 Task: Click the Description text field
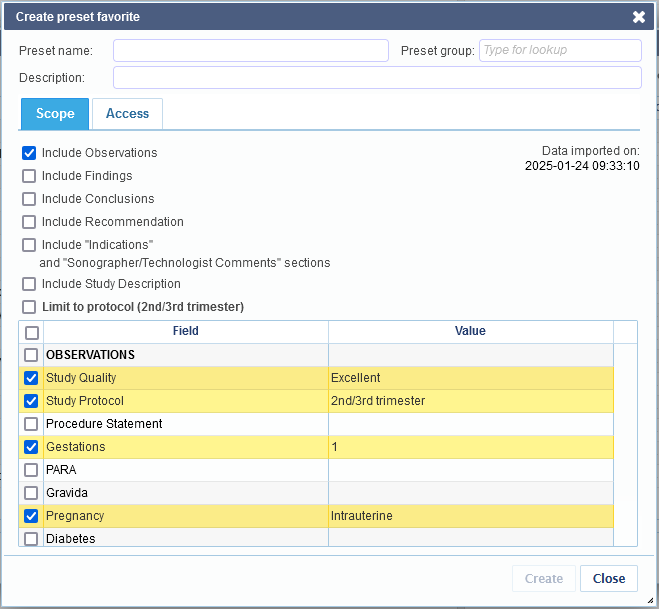(x=377, y=78)
